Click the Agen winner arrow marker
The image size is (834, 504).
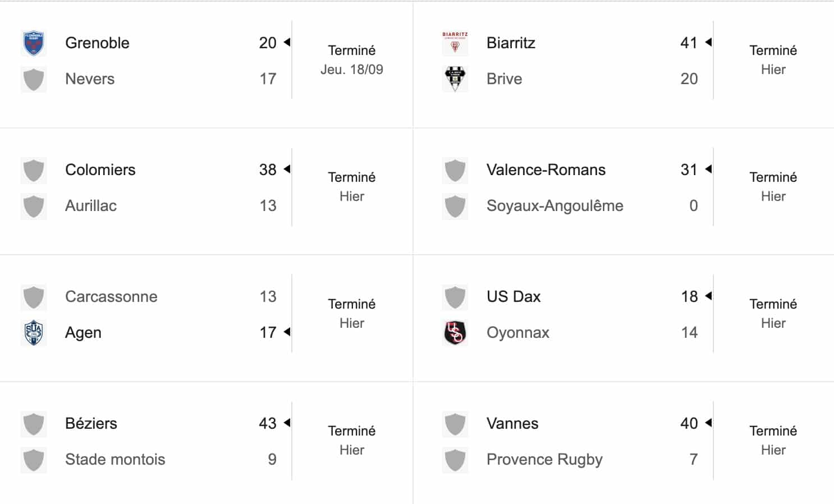287,332
